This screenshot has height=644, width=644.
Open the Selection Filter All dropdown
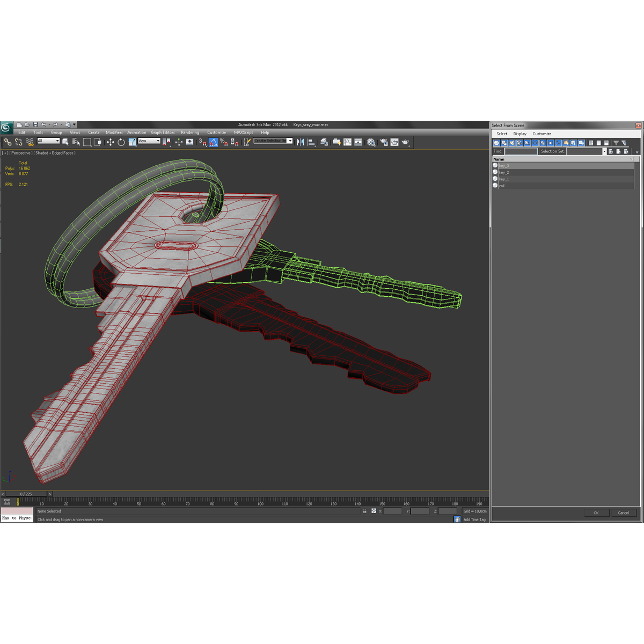[48, 141]
